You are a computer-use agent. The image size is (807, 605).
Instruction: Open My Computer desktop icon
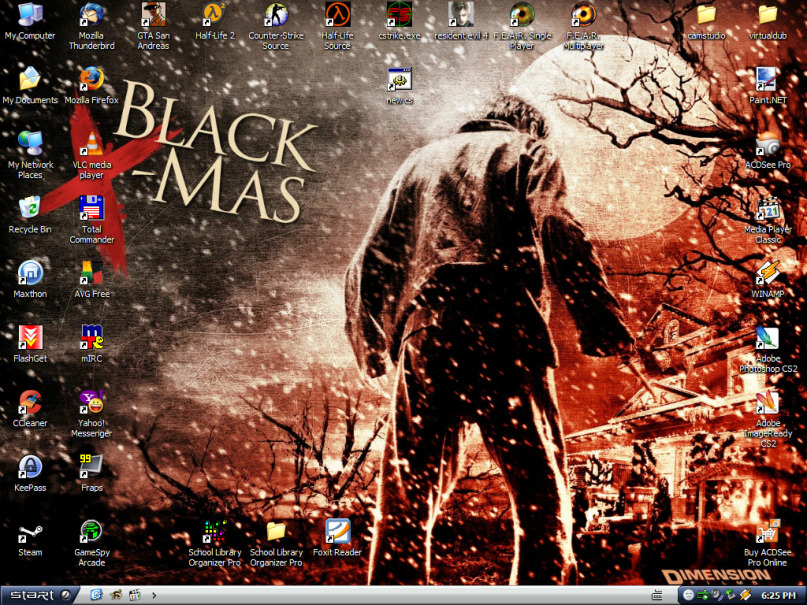[x=30, y=22]
